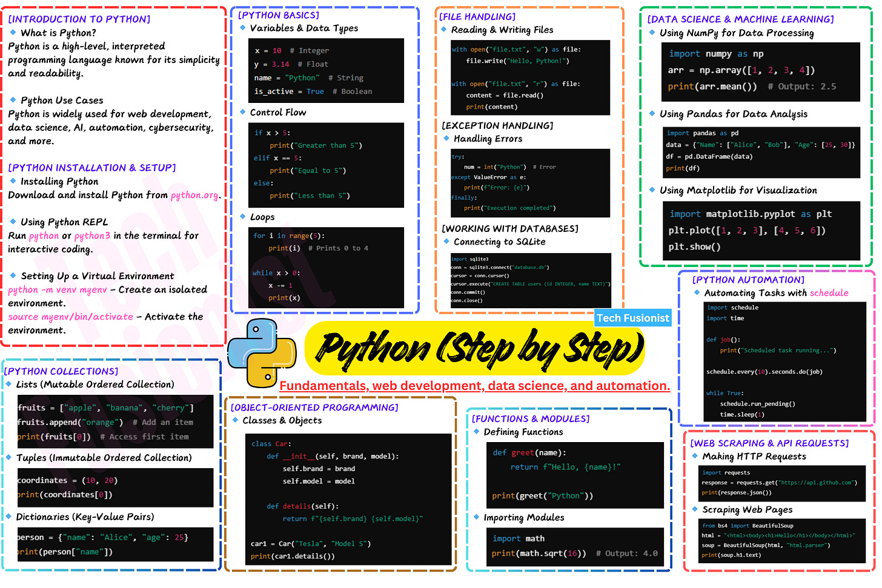Image resolution: width=882 pixels, height=588 pixels.
Task: Click the Python (Step by Step) title
Action: [x=481, y=348]
